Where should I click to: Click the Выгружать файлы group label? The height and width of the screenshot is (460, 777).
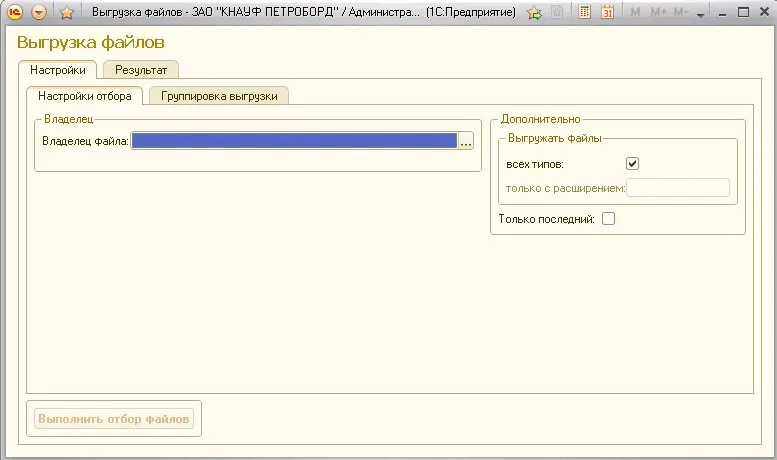tap(555, 138)
